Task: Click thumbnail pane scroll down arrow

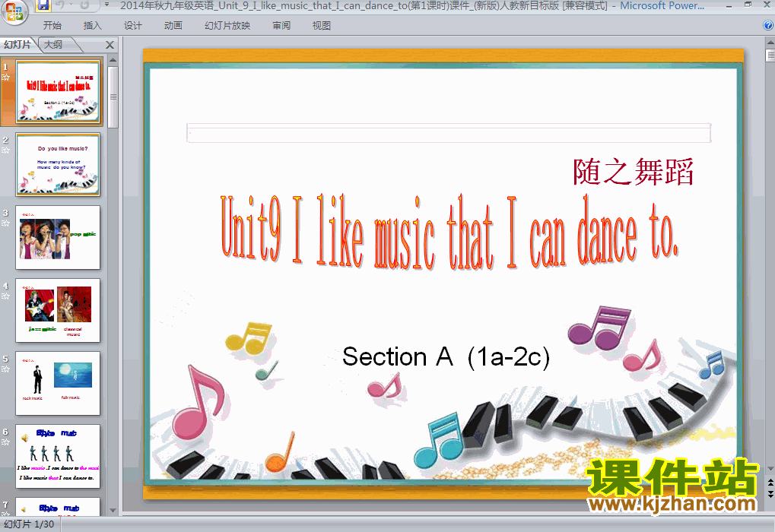Action: coord(113,510)
